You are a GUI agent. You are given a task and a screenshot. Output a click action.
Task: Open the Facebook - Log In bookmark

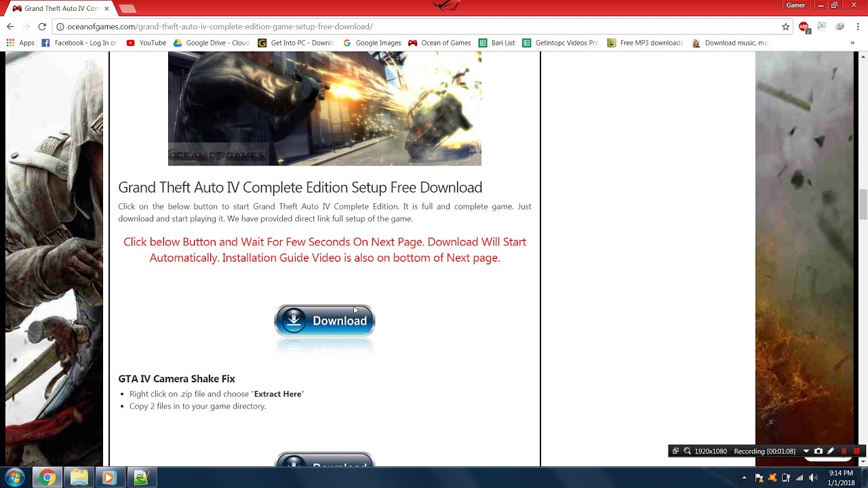click(79, 43)
